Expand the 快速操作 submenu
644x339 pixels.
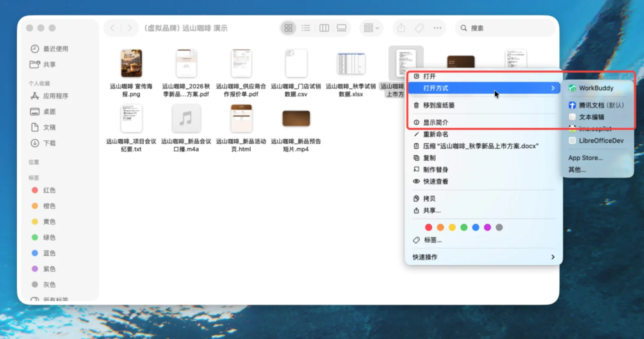point(484,257)
